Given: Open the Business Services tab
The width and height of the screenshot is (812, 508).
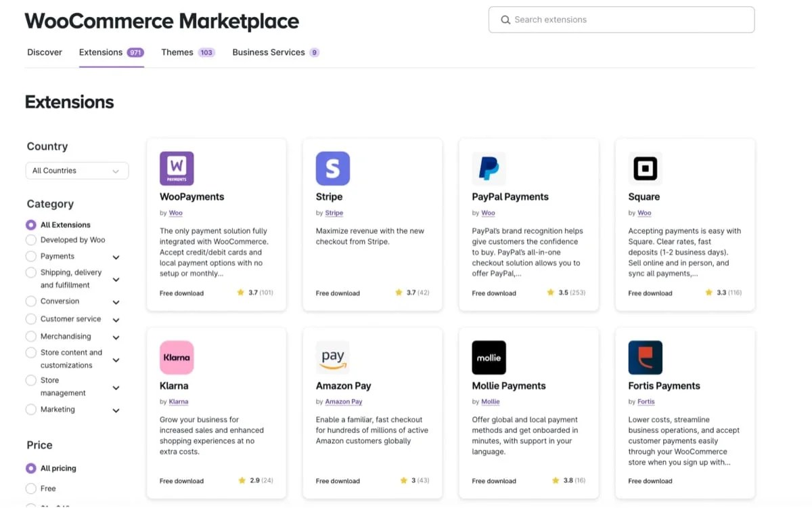Looking at the screenshot, I should click(x=267, y=52).
